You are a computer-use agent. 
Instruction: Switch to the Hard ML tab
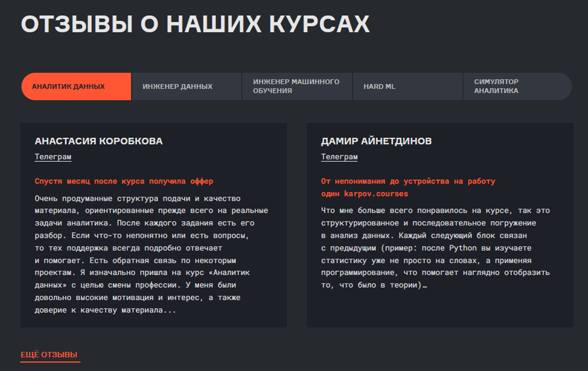point(407,87)
